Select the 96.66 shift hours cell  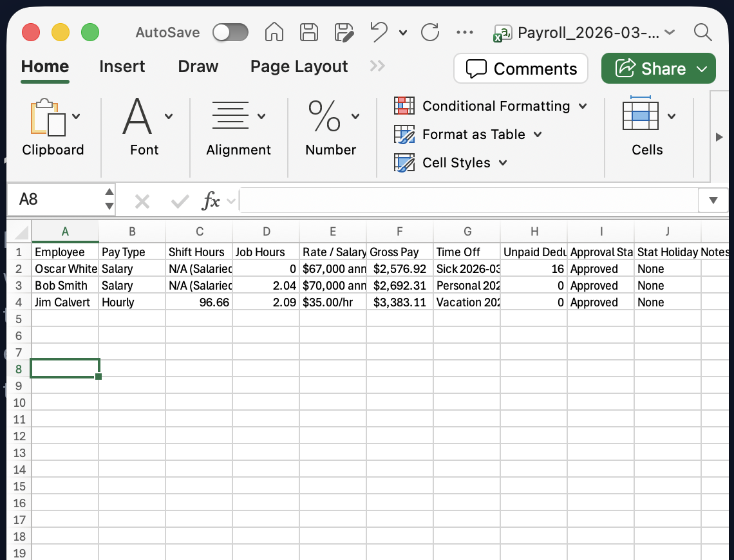pos(199,303)
